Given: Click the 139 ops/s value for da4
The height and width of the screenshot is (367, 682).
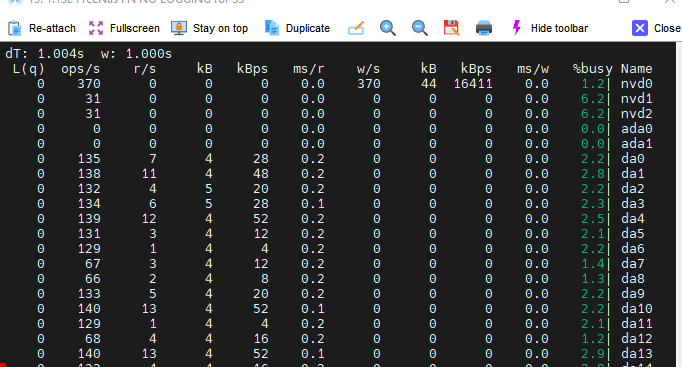Looking at the screenshot, I should (89, 219).
